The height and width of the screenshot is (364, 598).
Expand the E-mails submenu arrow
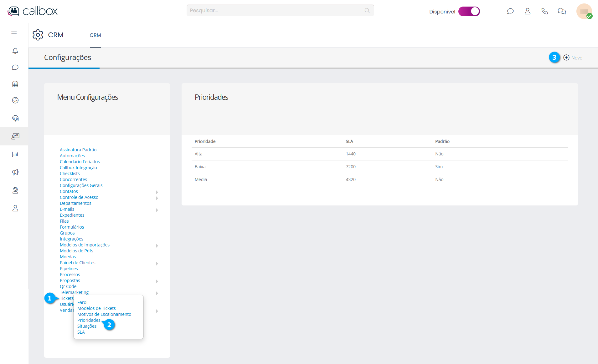click(x=157, y=210)
